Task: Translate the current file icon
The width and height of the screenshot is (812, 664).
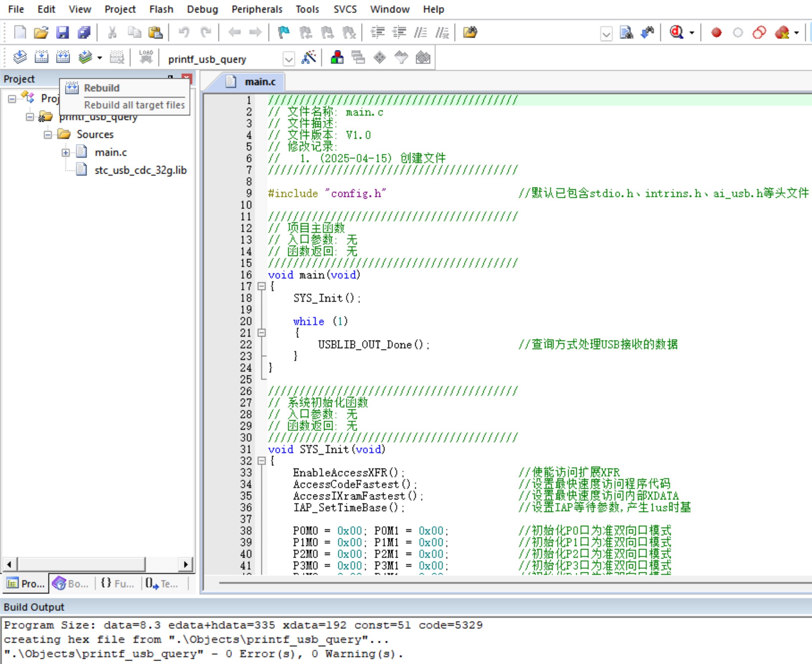Action: point(20,58)
